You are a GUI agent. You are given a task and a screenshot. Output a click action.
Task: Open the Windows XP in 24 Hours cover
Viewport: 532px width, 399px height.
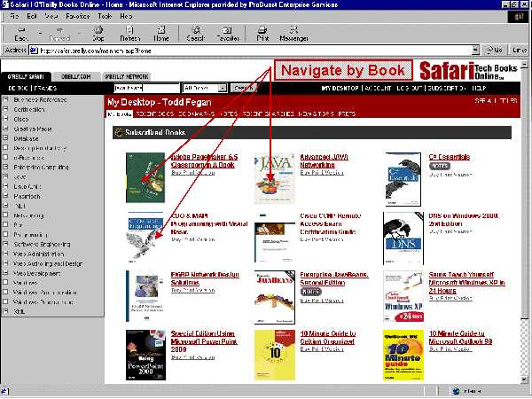pyautogui.click(x=403, y=296)
